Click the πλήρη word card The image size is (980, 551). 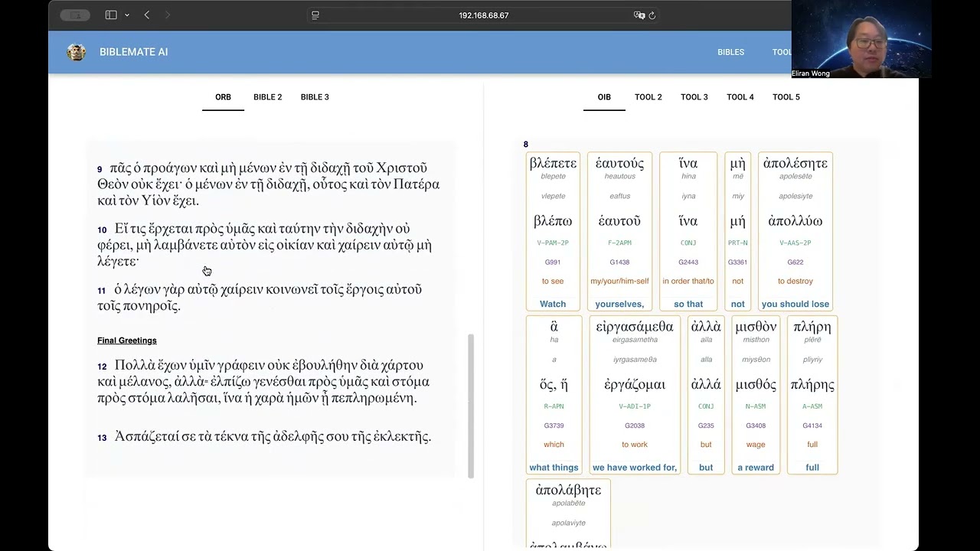tap(812, 395)
